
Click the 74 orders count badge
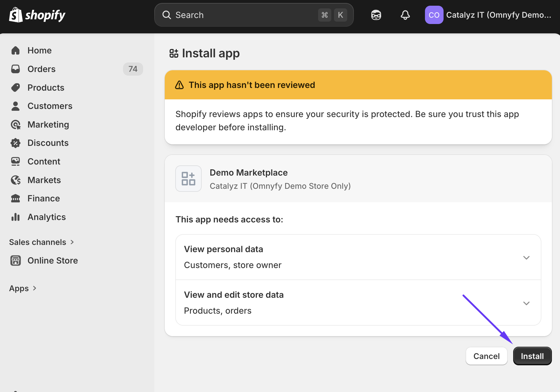pyautogui.click(x=133, y=69)
